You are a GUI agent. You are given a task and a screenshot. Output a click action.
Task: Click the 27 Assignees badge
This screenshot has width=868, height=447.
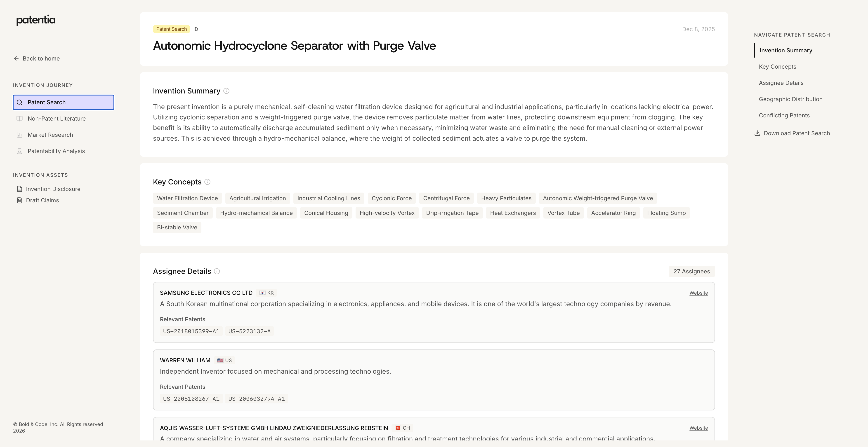point(691,271)
